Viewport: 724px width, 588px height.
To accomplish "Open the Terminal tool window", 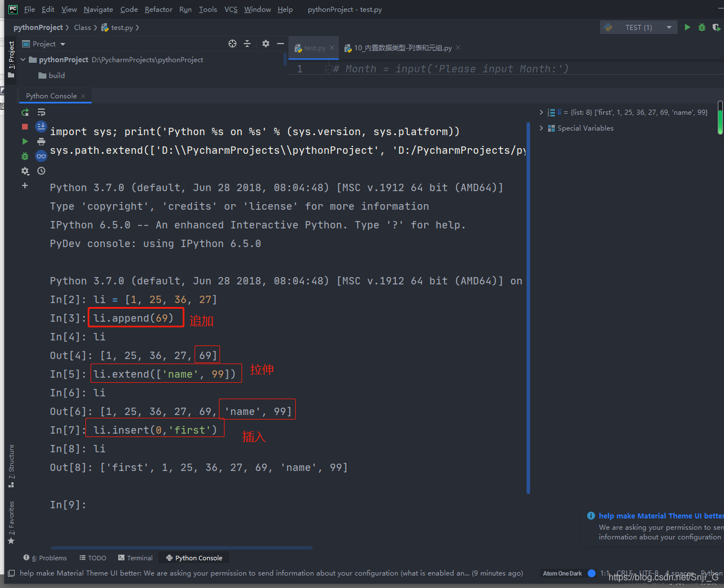I will click(135, 558).
